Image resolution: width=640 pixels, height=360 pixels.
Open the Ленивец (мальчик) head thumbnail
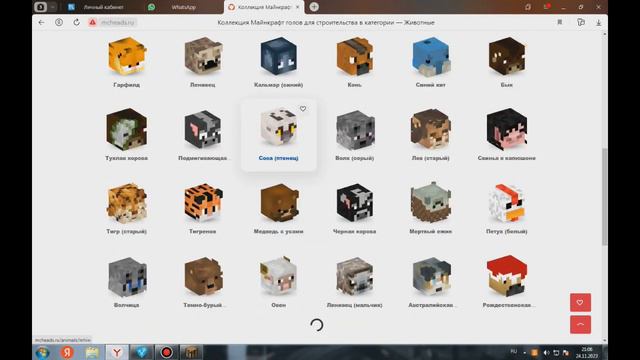pos(355,276)
